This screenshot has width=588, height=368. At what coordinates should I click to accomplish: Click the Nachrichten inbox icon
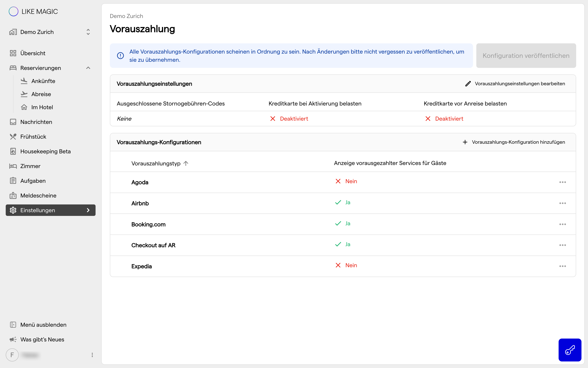(x=13, y=122)
